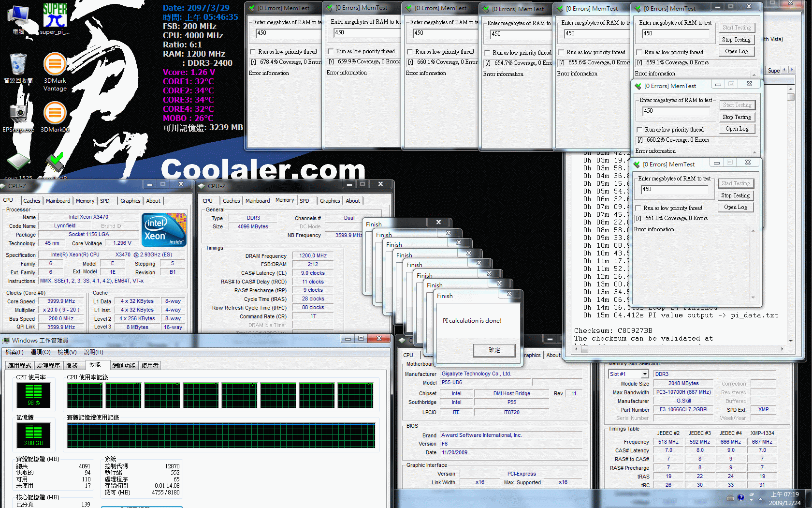Click title icon of MemTest window with 660.2% coverage
Image resolution: width=812 pixels, height=508 pixels.
pyautogui.click(x=638, y=86)
